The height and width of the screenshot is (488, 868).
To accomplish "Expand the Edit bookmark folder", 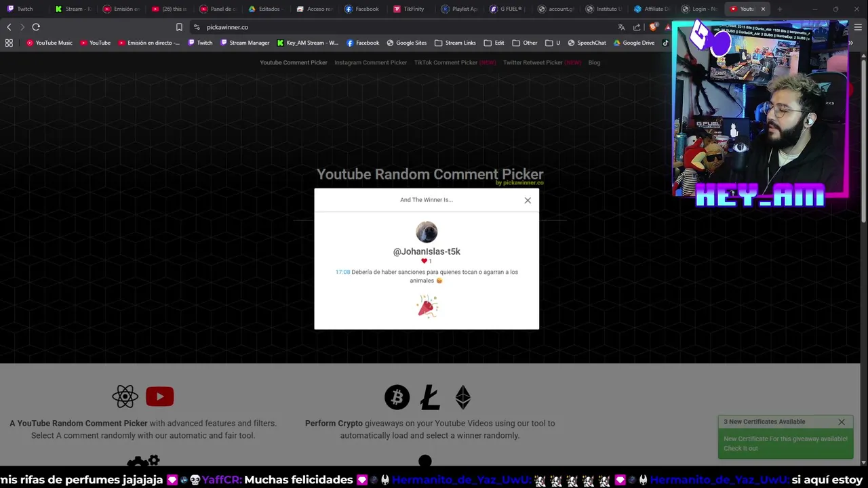I will [494, 43].
